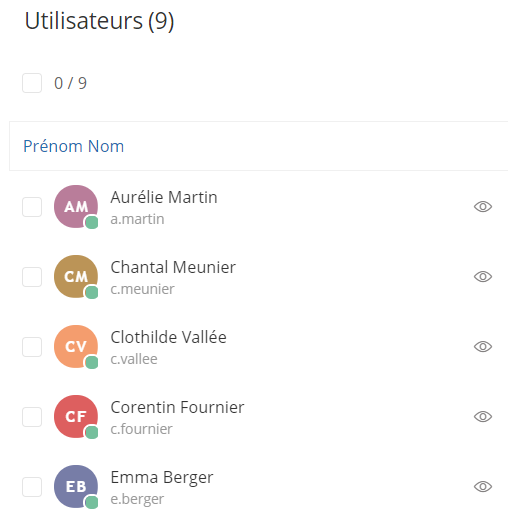Select Chantal Meunier's checkbox
This screenshot has height=519, width=508.
pos(32,277)
